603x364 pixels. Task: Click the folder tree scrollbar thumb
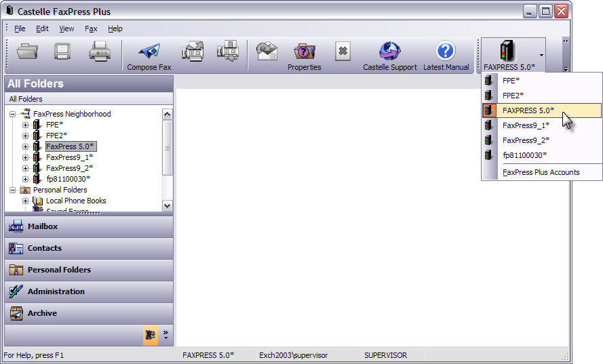pos(168,148)
